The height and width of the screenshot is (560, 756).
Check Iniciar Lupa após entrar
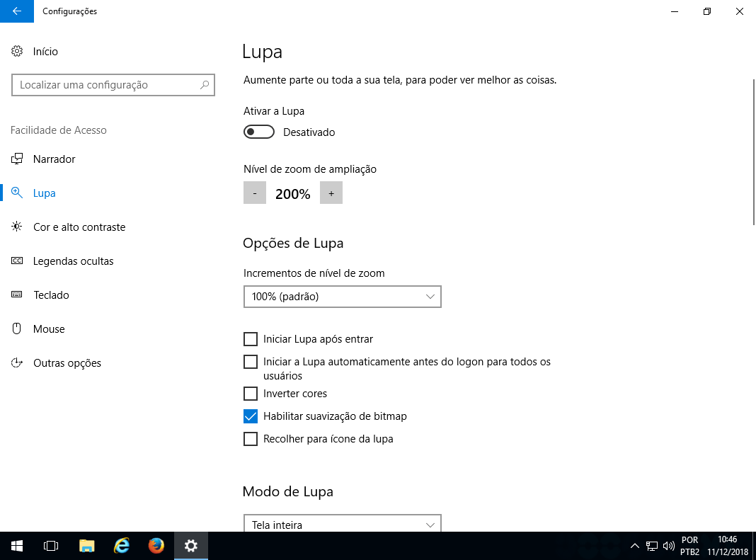[x=251, y=339]
